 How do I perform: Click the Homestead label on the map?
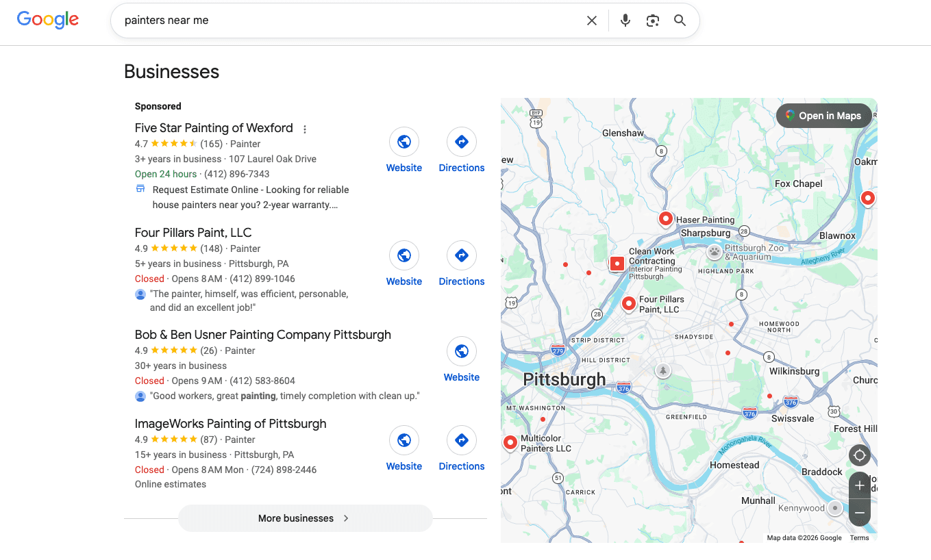734,465
